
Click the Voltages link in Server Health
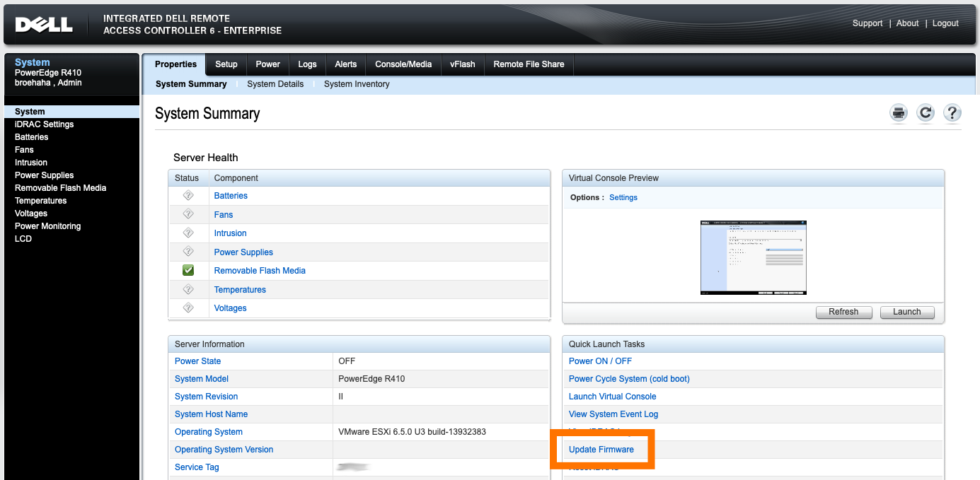pyautogui.click(x=231, y=308)
